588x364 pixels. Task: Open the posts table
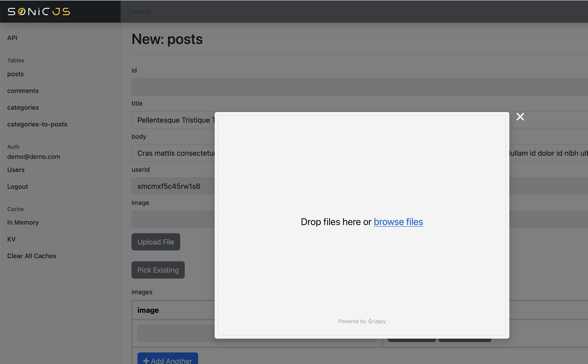tap(15, 74)
